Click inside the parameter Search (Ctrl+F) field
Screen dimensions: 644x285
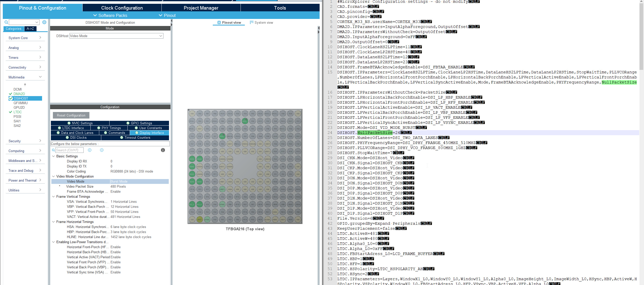coord(69,150)
